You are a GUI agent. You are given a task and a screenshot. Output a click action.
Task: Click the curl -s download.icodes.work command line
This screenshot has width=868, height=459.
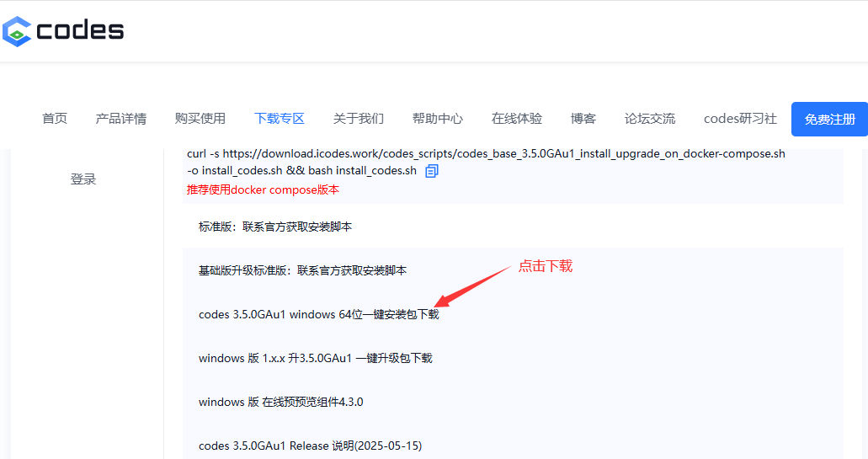click(486, 154)
